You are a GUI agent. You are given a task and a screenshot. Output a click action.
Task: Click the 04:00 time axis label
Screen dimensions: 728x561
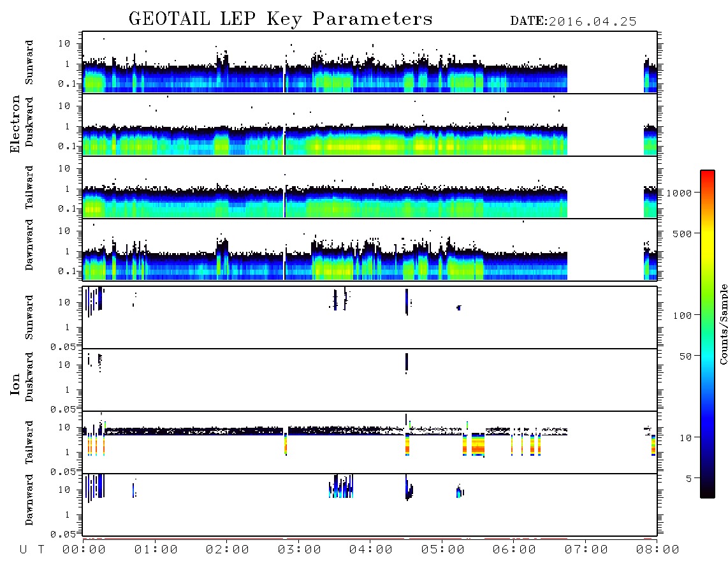(x=371, y=550)
